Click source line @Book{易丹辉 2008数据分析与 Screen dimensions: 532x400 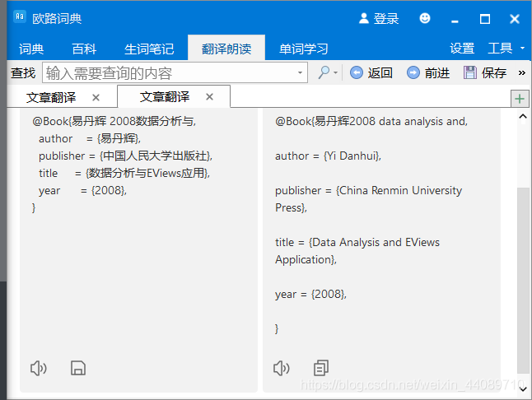[114, 121]
